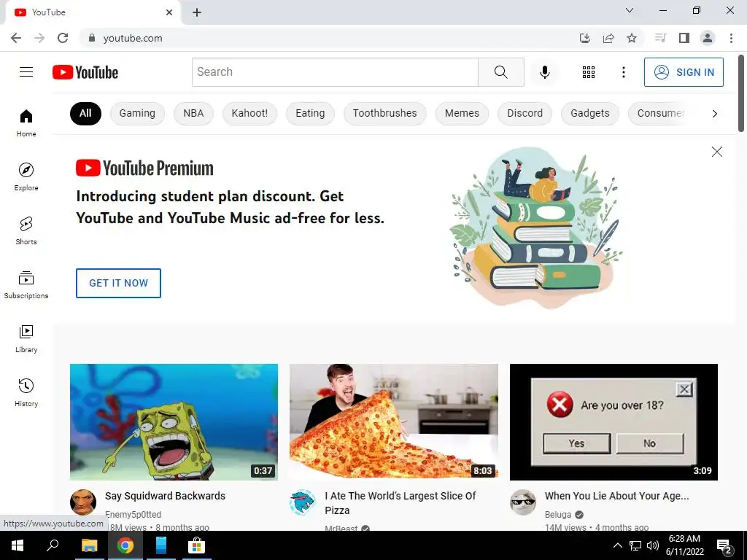Click the volume speaker tray icon
747x560 pixels.
(x=653, y=545)
